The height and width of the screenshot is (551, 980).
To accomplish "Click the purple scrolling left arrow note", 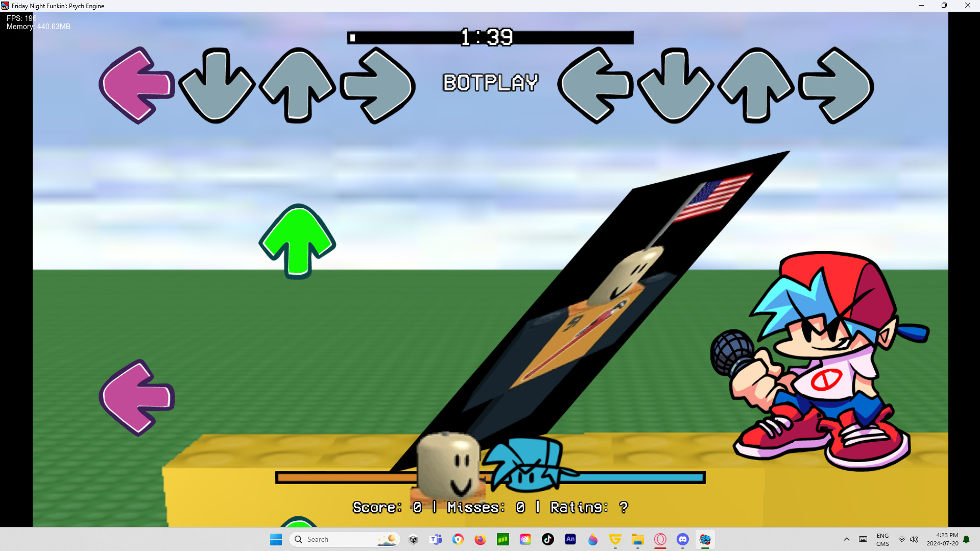I will coord(137,398).
